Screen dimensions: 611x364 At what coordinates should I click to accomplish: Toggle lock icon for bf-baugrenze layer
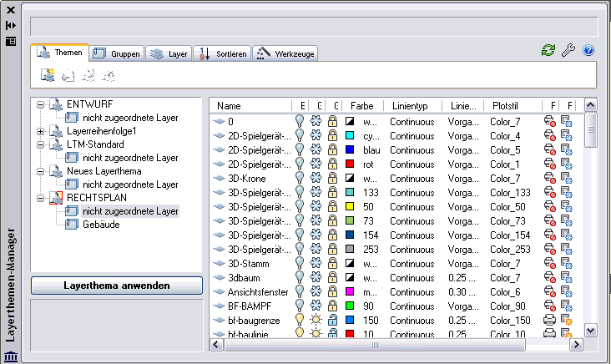[x=332, y=321]
